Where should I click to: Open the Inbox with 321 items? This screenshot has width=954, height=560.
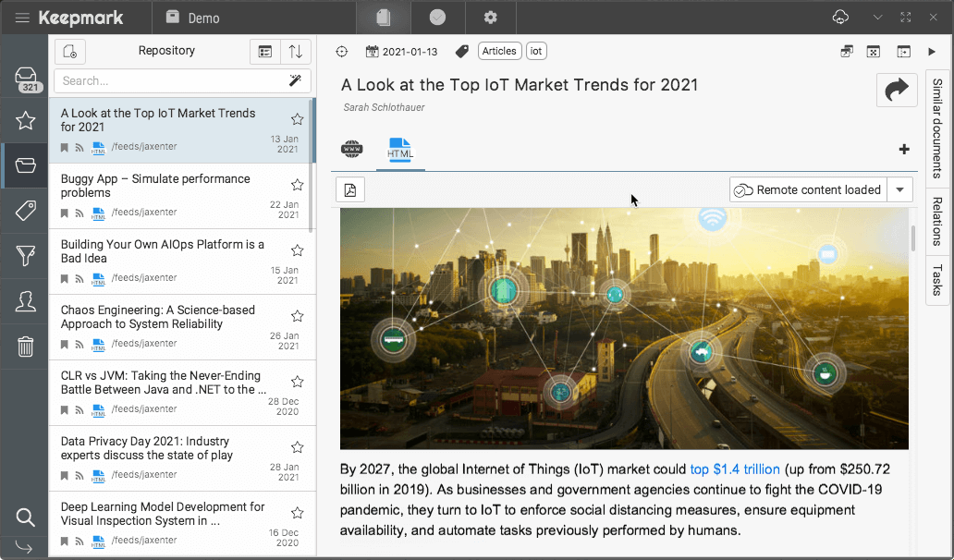(x=26, y=79)
